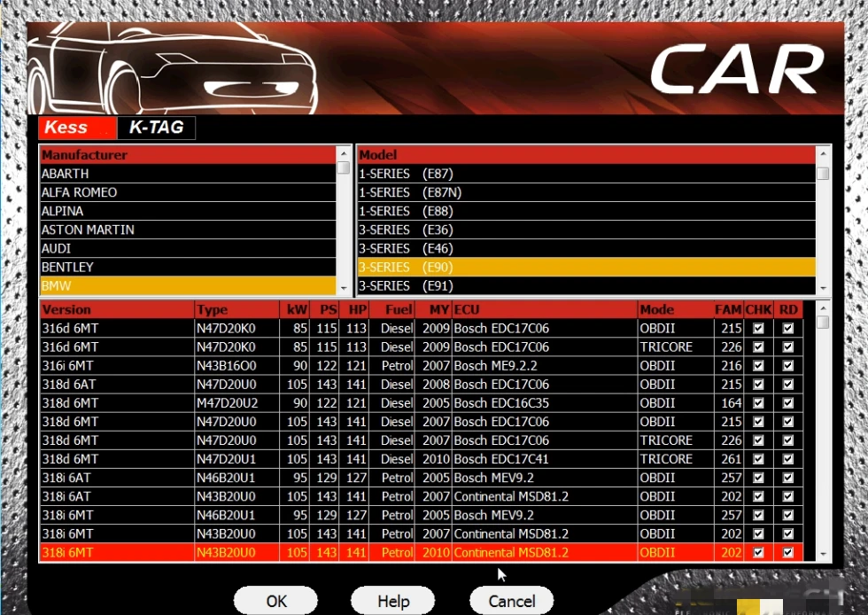Switch to the K-TAG tab
Viewport: 868px width, 615px height.
click(156, 128)
